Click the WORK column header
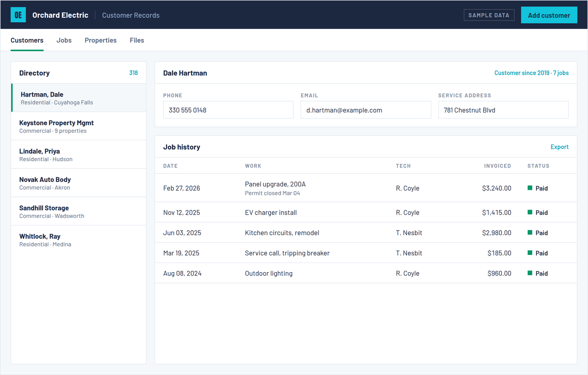 253,166
